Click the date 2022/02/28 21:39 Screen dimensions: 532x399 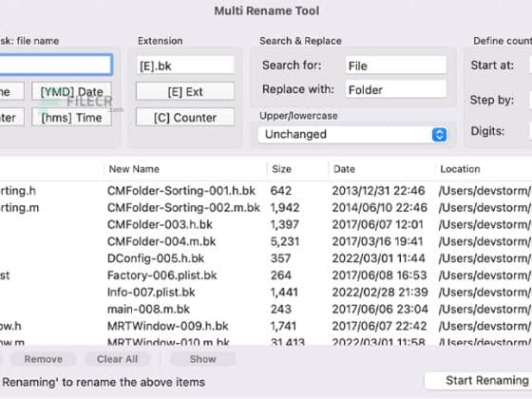click(380, 293)
